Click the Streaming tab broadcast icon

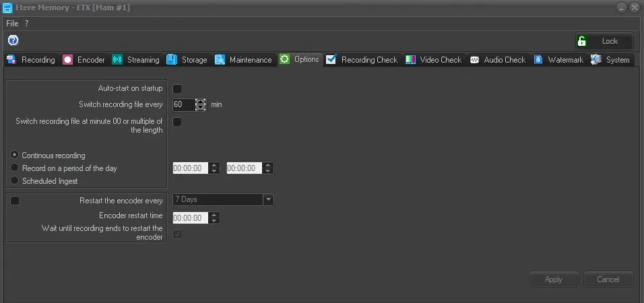[117, 60]
